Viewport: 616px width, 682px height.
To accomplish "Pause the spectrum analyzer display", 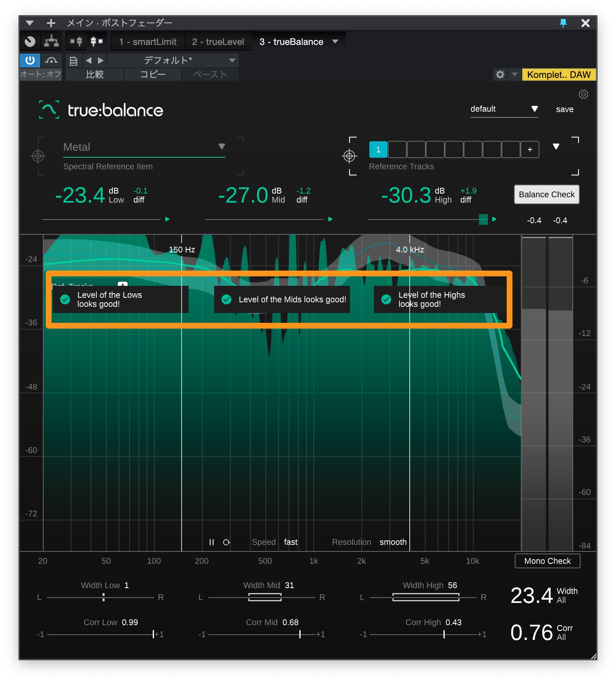I will 211,542.
